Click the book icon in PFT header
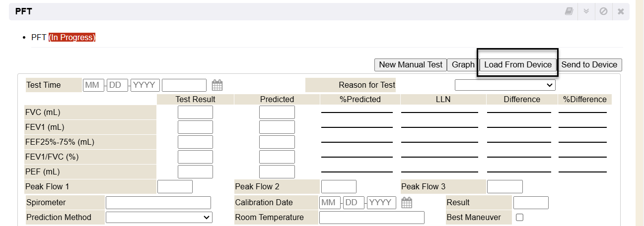 [x=569, y=11]
